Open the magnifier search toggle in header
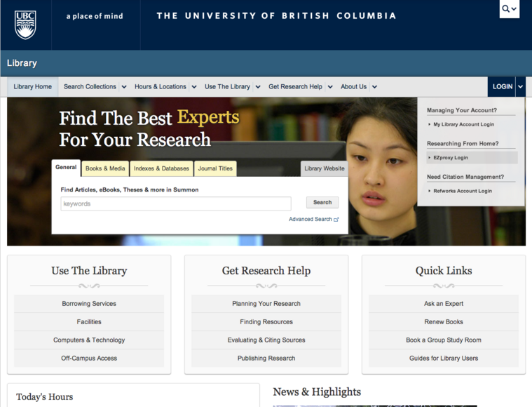The image size is (532, 407). coord(510,9)
